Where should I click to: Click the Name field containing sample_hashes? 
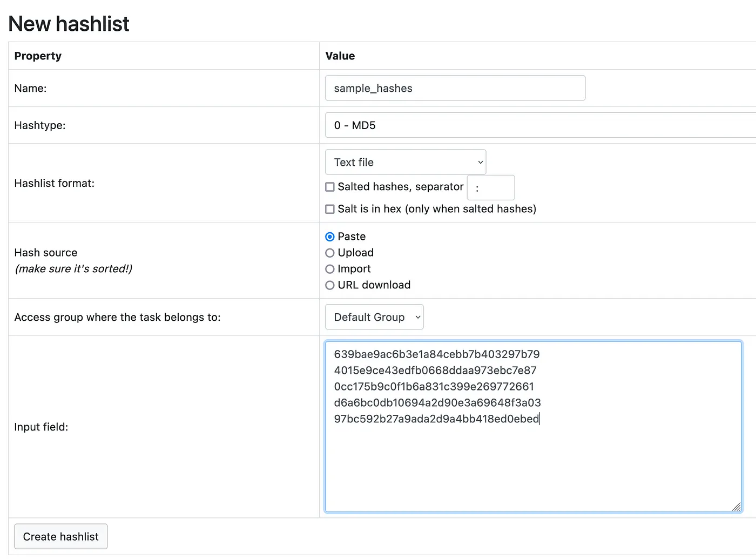click(x=455, y=88)
